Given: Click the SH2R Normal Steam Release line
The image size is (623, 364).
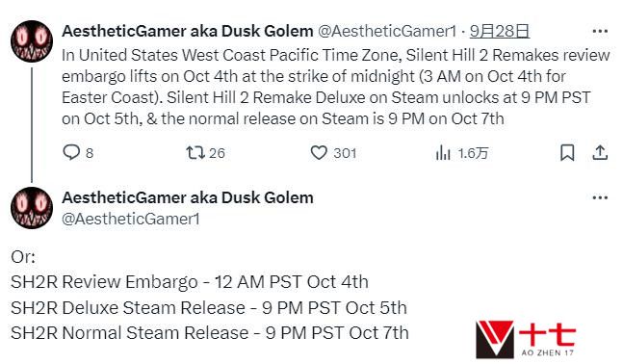Looking at the screenshot, I should coord(210,333).
